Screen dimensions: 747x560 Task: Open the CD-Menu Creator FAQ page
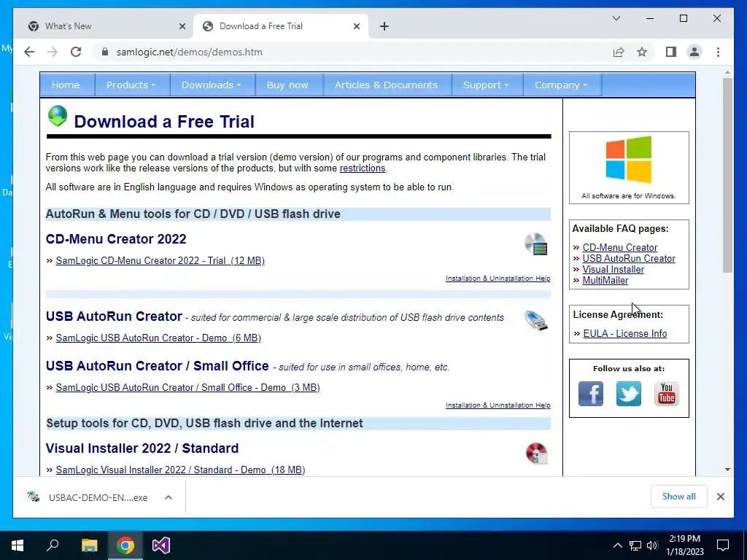pos(620,248)
